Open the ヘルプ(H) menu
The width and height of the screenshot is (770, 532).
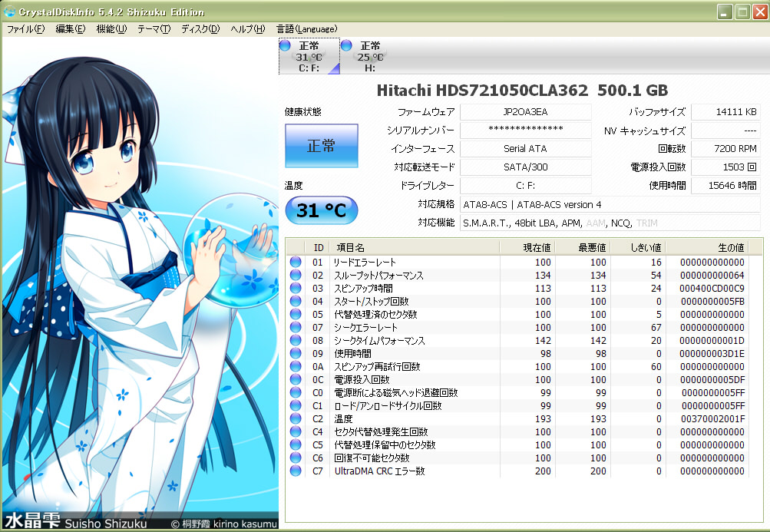point(247,29)
